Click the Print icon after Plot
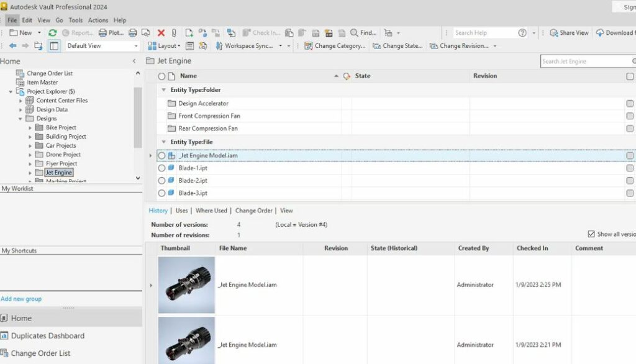 (133, 33)
